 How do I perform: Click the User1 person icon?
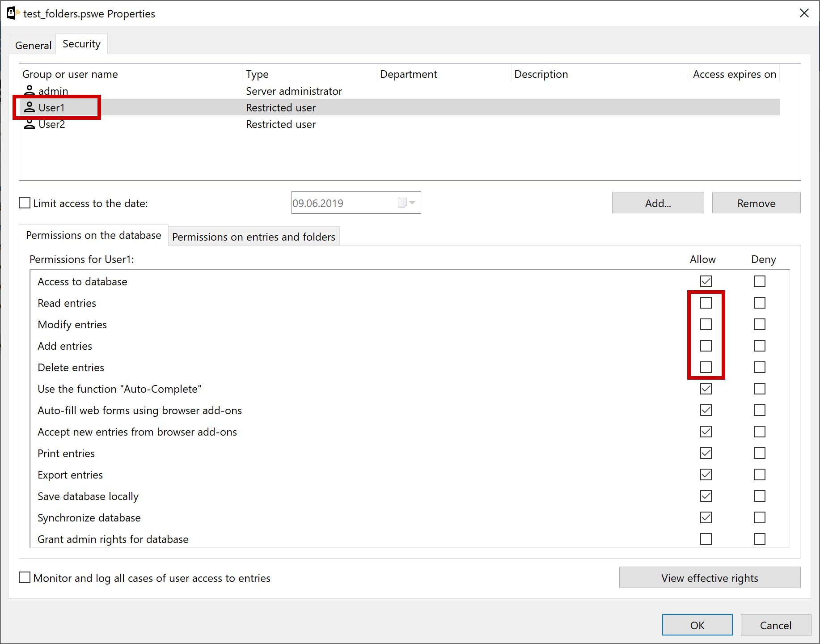point(30,107)
